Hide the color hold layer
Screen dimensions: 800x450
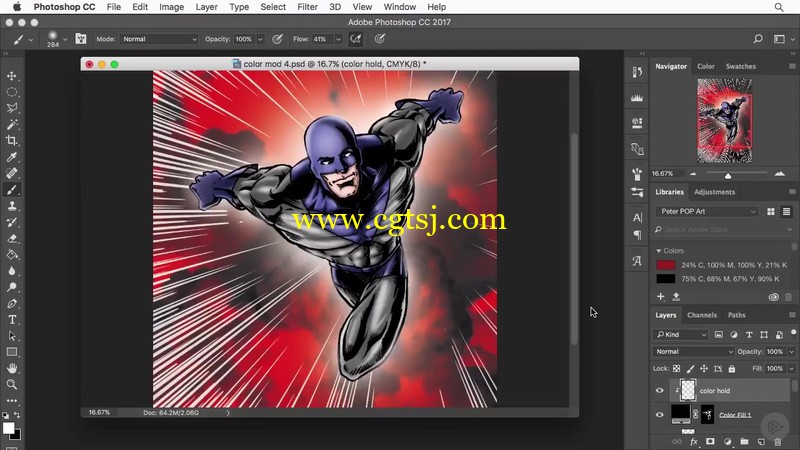click(660, 391)
